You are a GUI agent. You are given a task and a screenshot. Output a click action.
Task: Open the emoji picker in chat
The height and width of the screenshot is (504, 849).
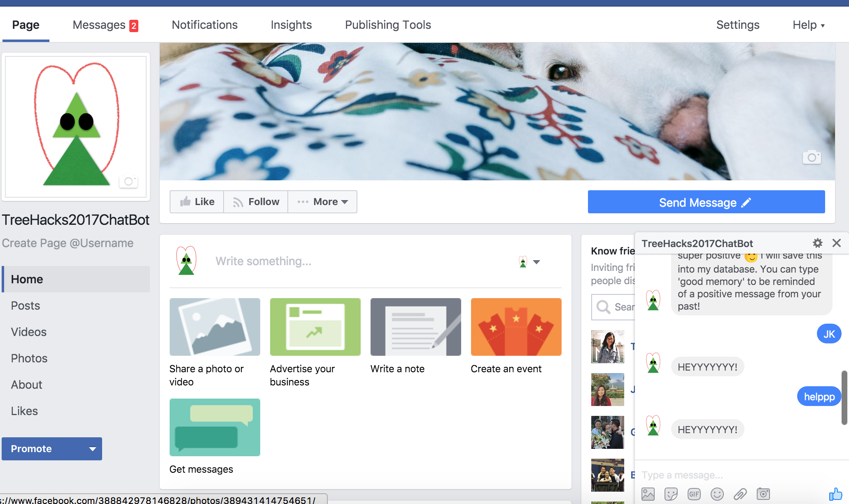coord(717,494)
